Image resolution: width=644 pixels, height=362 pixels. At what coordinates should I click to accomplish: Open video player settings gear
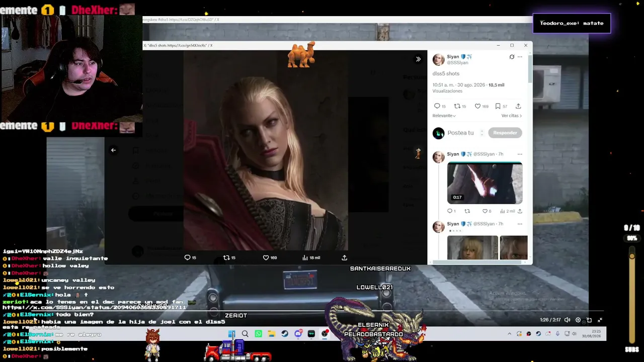tap(578, 320)
